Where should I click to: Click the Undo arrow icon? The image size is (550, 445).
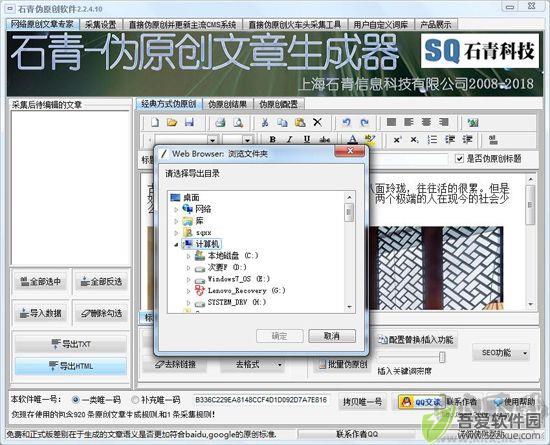click(x=347, y=122)
